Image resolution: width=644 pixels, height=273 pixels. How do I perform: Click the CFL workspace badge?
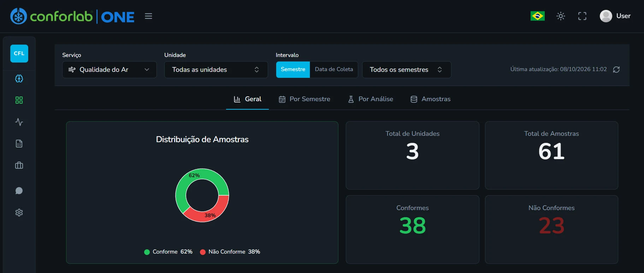[x=19, y=53]
